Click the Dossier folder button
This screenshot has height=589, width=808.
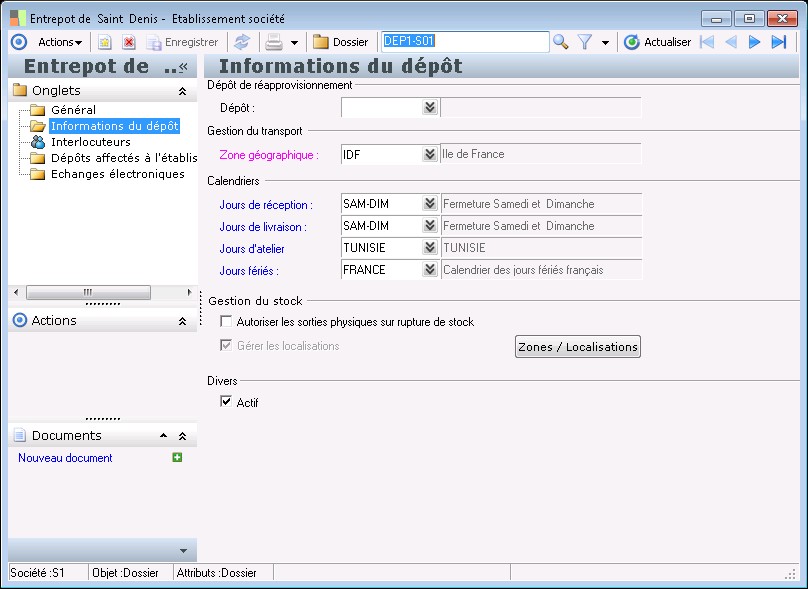(340, 42)
